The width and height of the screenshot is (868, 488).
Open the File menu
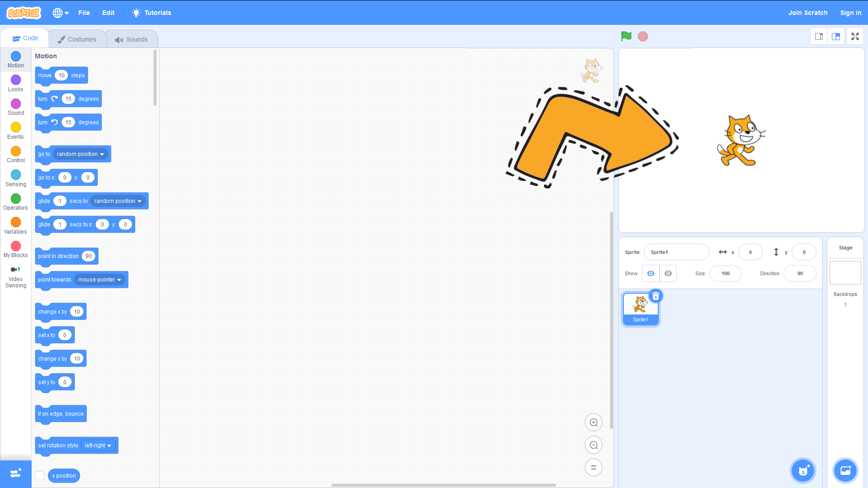pyautogui.click(x=84, y=13)
